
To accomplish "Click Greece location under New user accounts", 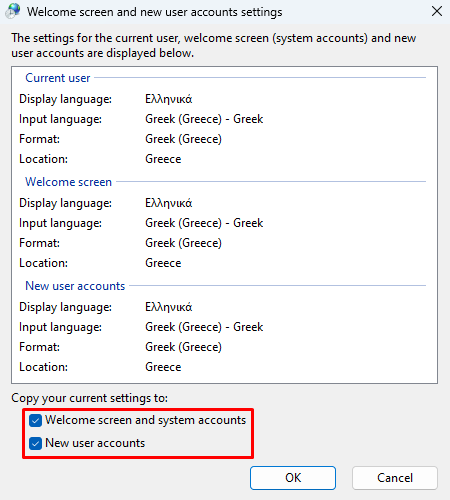I will pyautogui.click(x=163, y=367).
